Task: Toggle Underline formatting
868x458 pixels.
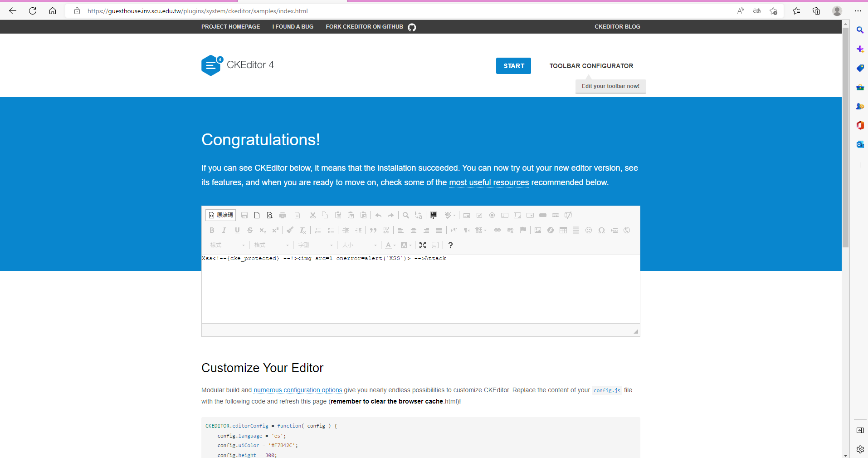Action: 237,230
